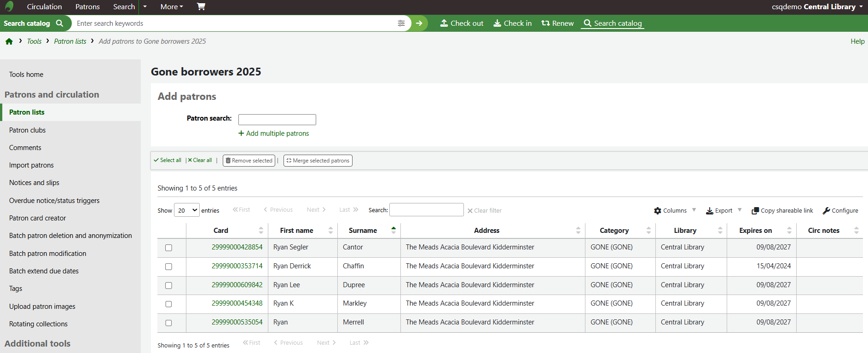Go to Patron clubs in the sidebar
Image resolution: width=868 pixels, height=353 pixels.
tap(28, 130)
